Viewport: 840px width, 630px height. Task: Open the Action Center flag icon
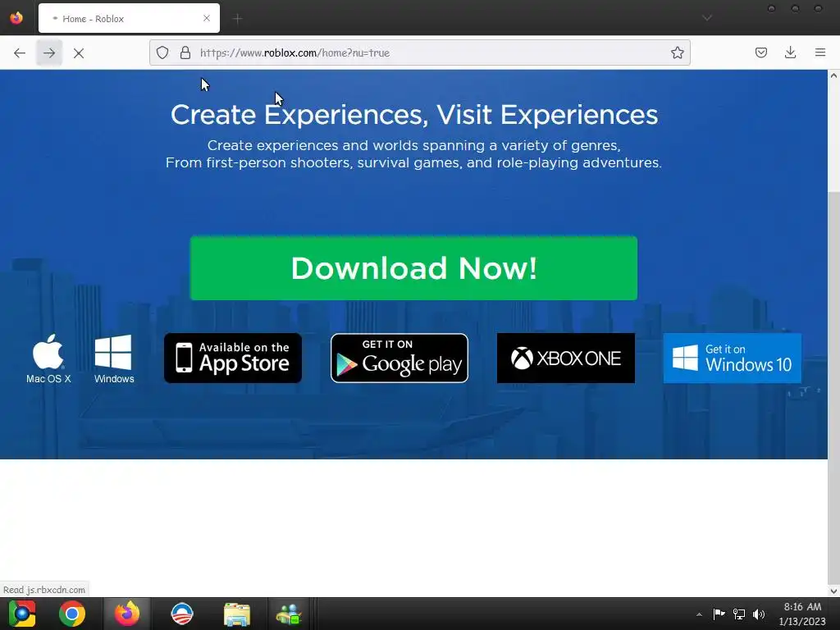point(719,614)
